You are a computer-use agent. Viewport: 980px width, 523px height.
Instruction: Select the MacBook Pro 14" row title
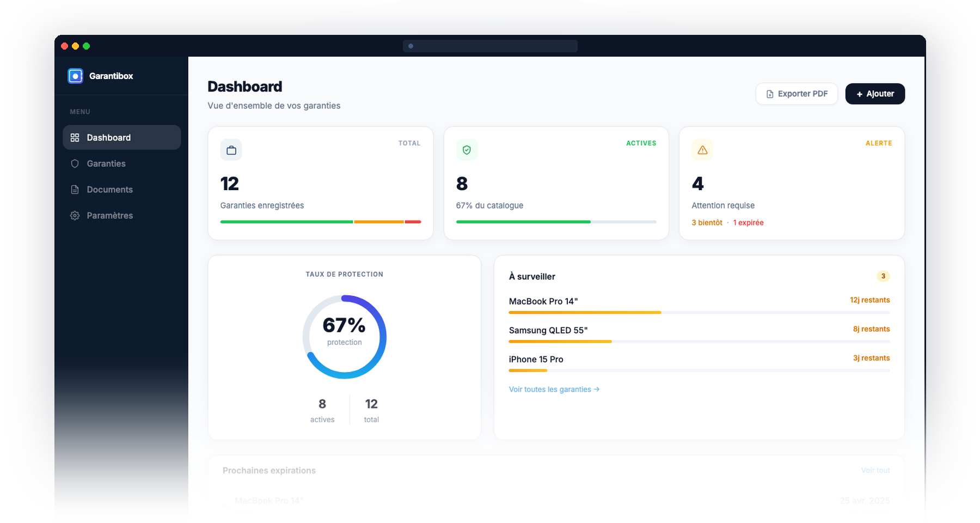pos(543,301)
